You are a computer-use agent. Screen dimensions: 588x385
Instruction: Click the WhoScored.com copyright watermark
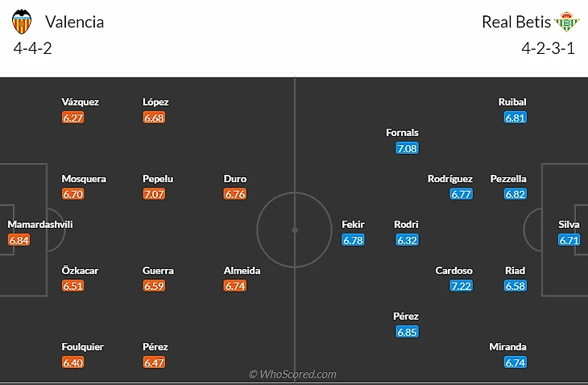tap(292, 375)
